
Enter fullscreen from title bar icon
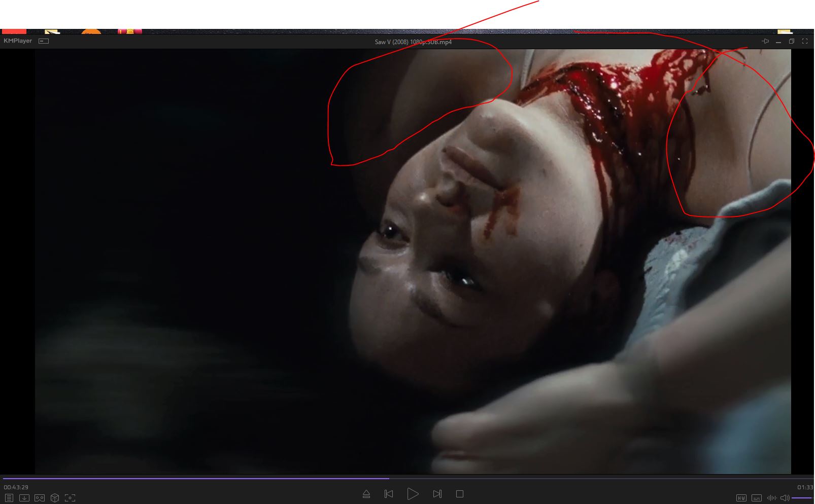(804, 41)
